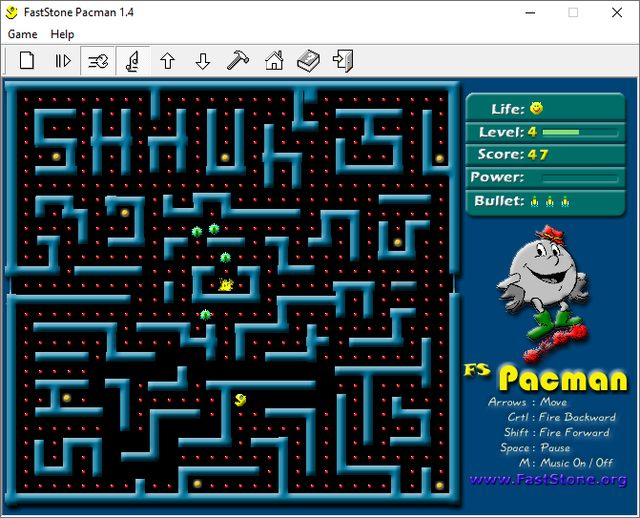Click the middle Bullet rocket icon
This screenshot has width=640, height=518.
point(550,201)
